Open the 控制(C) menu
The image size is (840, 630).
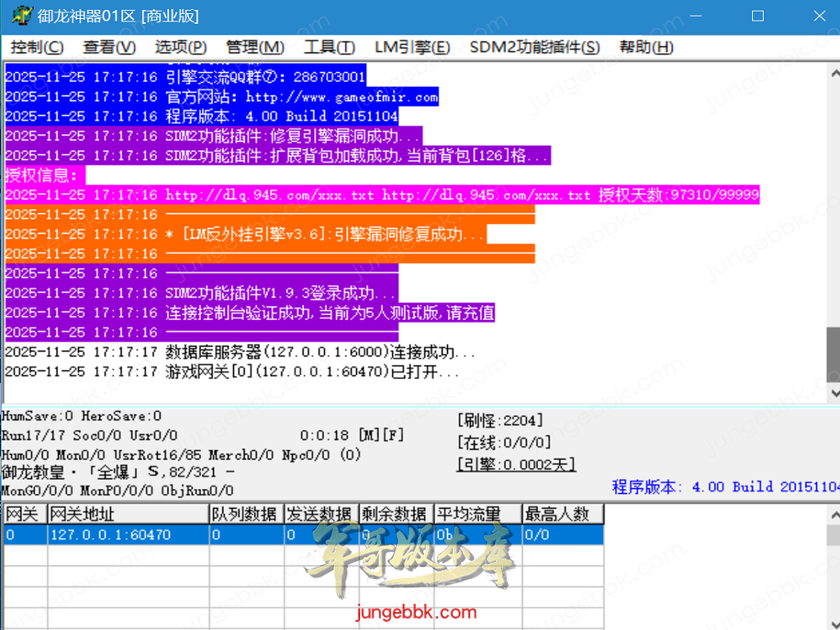[37, 48]
